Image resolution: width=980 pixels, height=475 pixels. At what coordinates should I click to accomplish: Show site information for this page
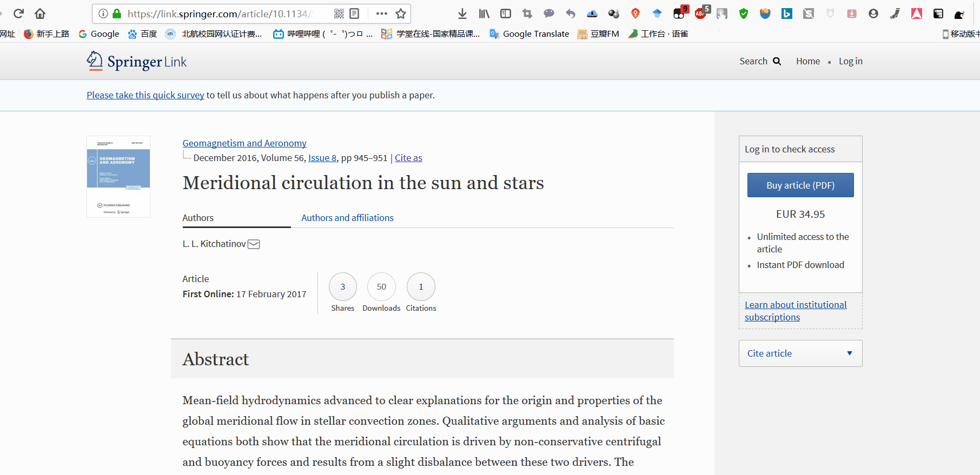coord(103,14)
